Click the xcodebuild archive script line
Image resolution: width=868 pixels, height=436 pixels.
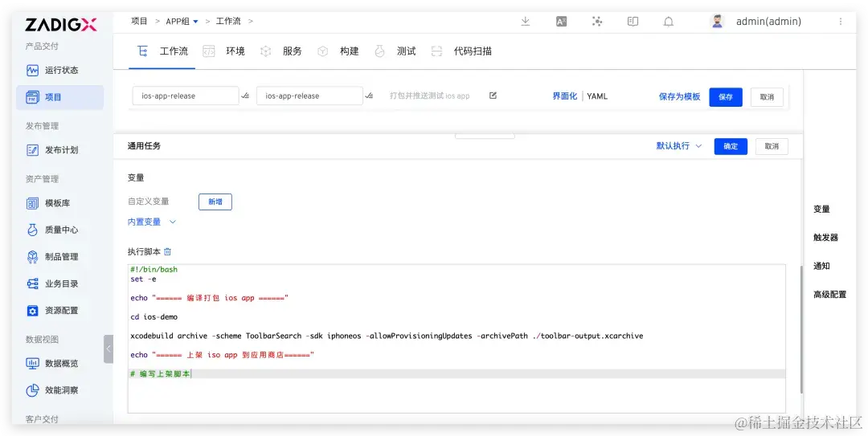[387, 336]
